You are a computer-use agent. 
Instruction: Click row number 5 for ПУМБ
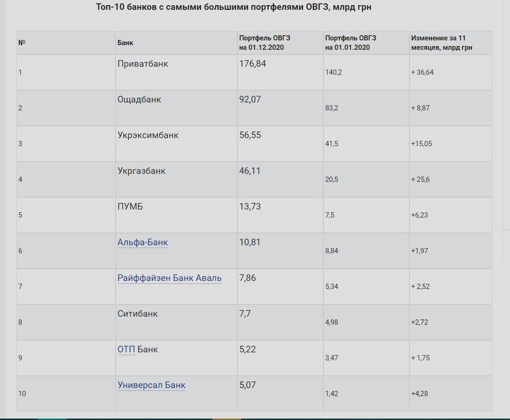pyautogui.click(x=20, y=215)
